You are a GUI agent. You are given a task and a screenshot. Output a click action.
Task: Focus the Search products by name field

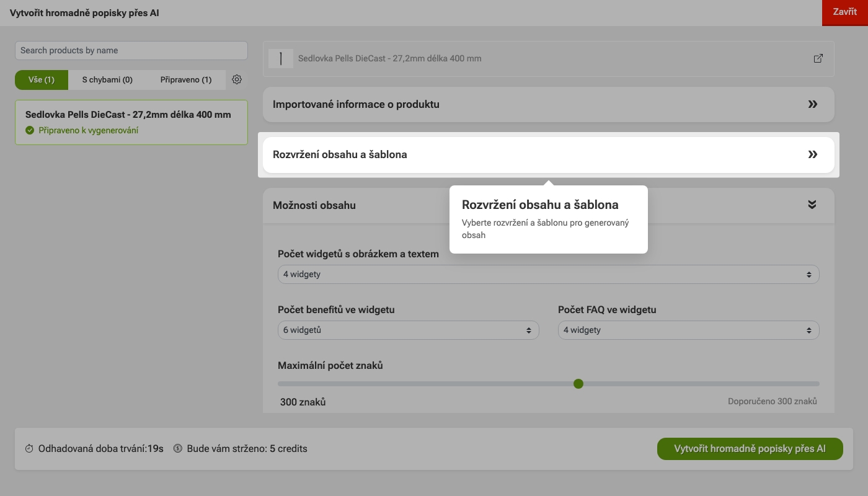click(x=131, y=50)
